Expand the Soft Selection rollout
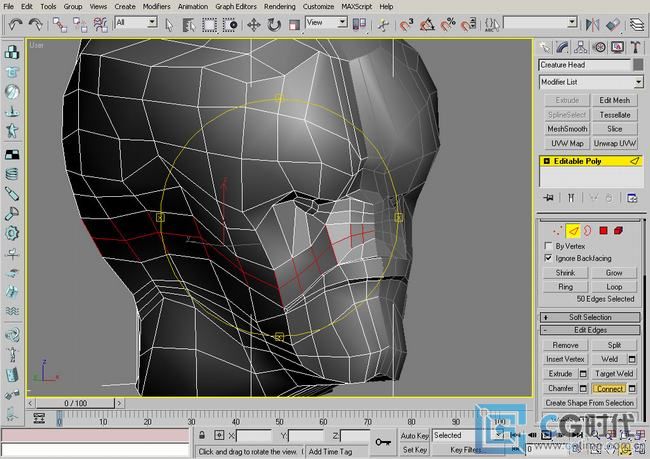Screen dimensions: 650x459 click(590, 317)
